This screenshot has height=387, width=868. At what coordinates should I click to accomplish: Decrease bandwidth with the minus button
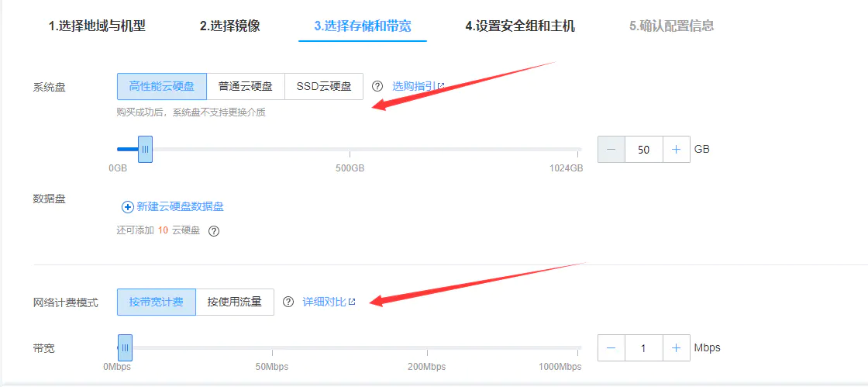point(611,348)
